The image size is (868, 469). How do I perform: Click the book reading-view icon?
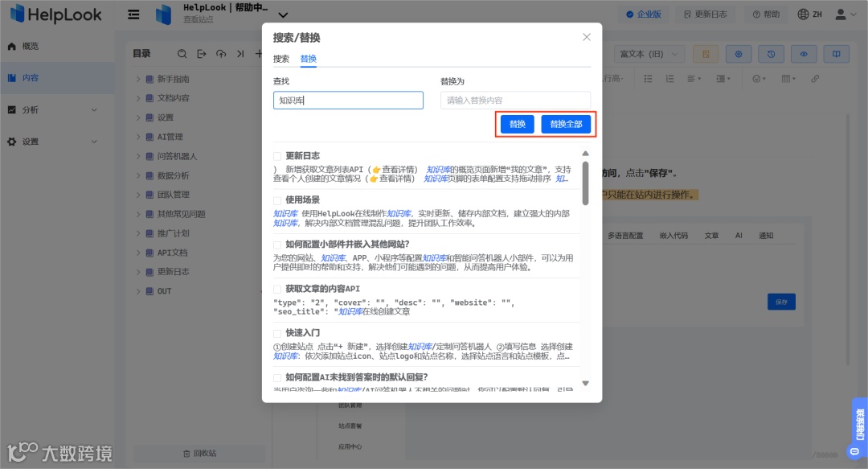(x=837, y=53)
